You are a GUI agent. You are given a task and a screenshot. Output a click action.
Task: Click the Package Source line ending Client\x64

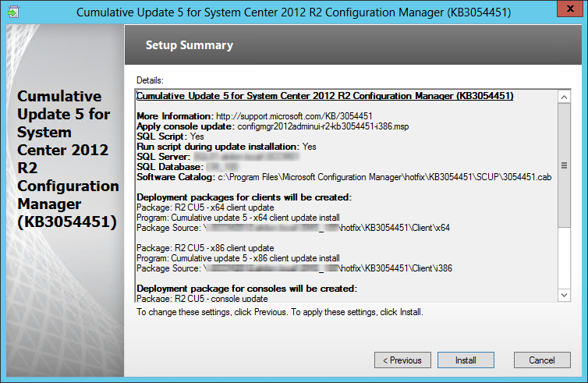(293, 228)
